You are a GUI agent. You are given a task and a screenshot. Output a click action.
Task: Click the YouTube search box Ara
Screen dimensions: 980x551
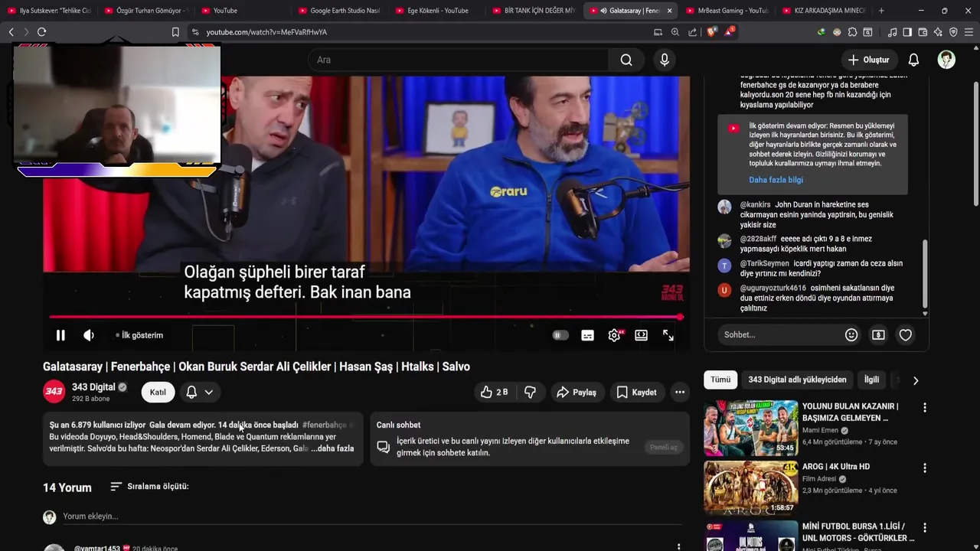(x=458, y=60)
